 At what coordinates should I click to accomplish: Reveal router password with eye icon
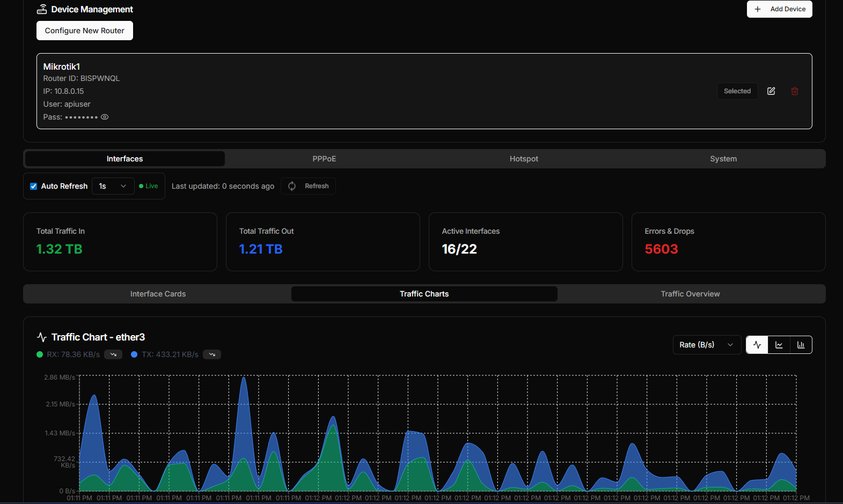(x=105, y=117)
